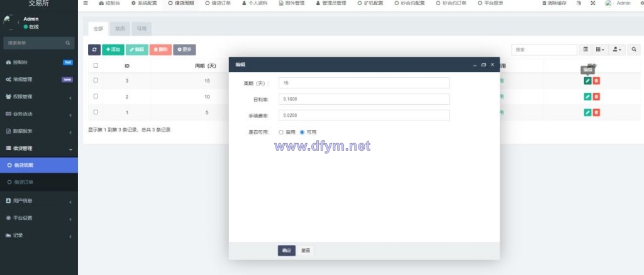The width and height of the screenshot is (644, 275).
Task: Collapse 借贷管理 in the sidebar
Action: pyautogui.click(x=38, y=148)
